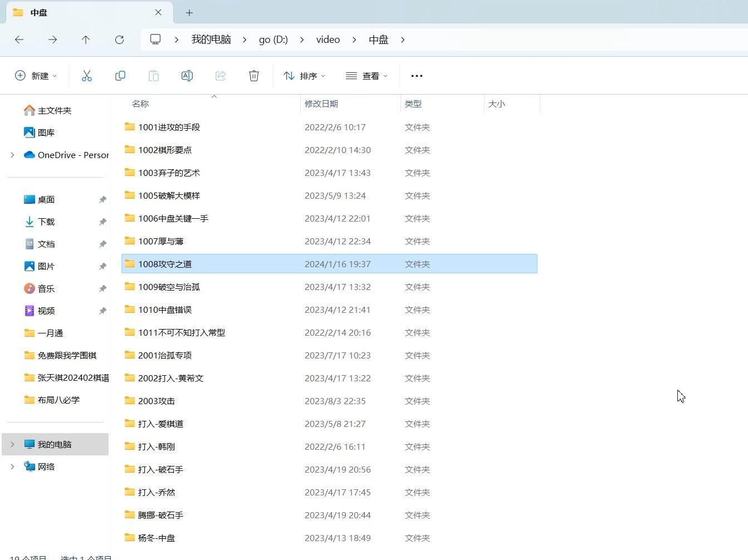Expand OneDrive tree node
The height and width of the screenshot is (560, 748).
click(x=12, y=155)
